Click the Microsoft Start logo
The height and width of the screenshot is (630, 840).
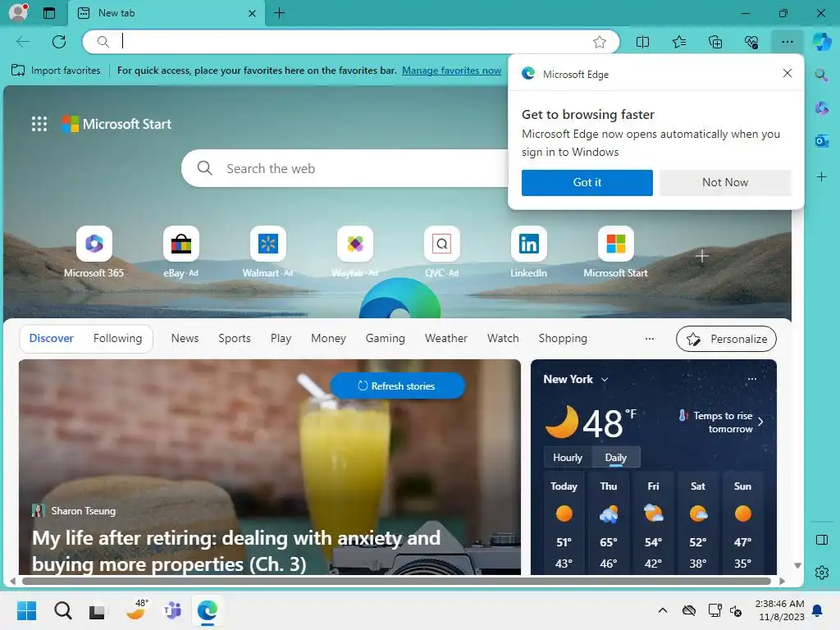click(x=116, y=124)
